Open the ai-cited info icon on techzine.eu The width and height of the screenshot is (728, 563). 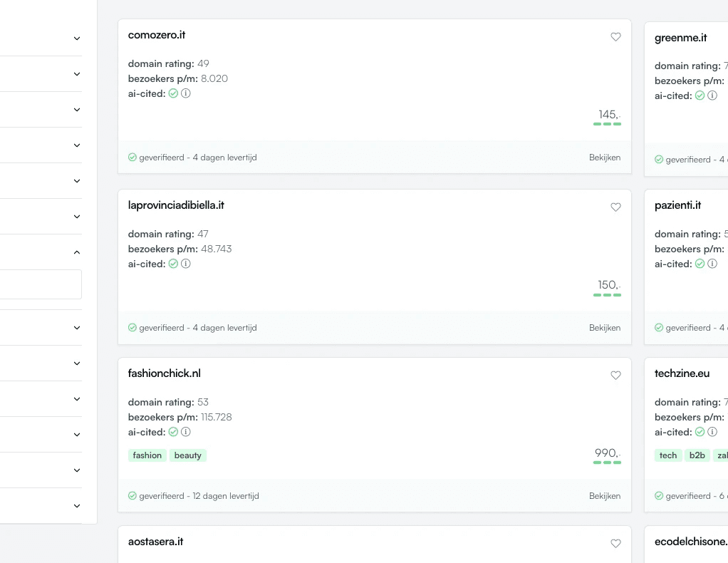point(712,432)
